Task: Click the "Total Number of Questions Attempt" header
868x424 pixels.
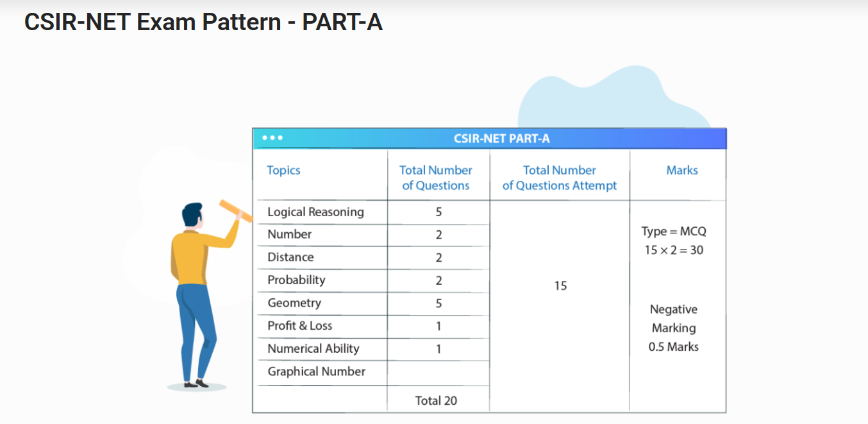Action: (560, 178)
